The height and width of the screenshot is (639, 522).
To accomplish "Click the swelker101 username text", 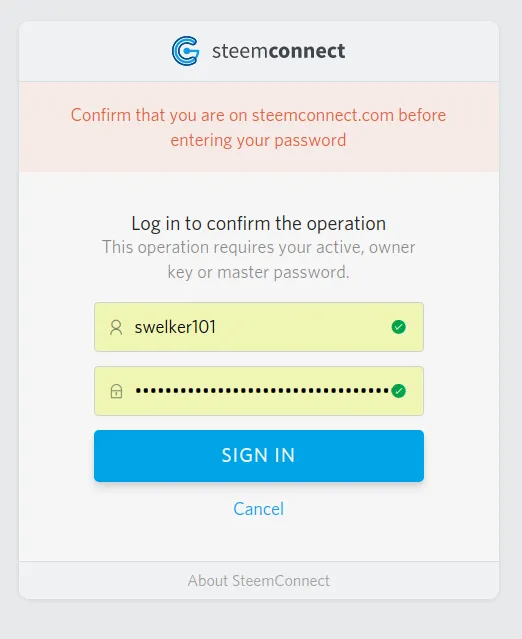I will point(175,327).
